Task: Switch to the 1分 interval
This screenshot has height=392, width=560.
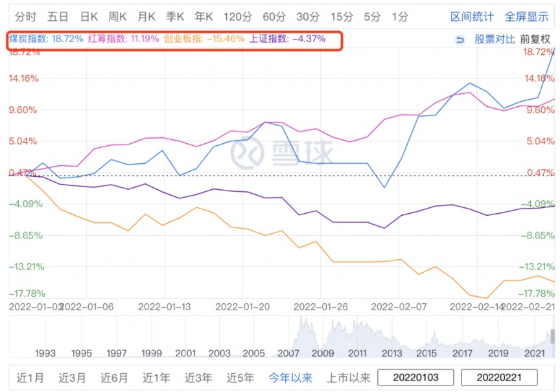Action: 400,17
